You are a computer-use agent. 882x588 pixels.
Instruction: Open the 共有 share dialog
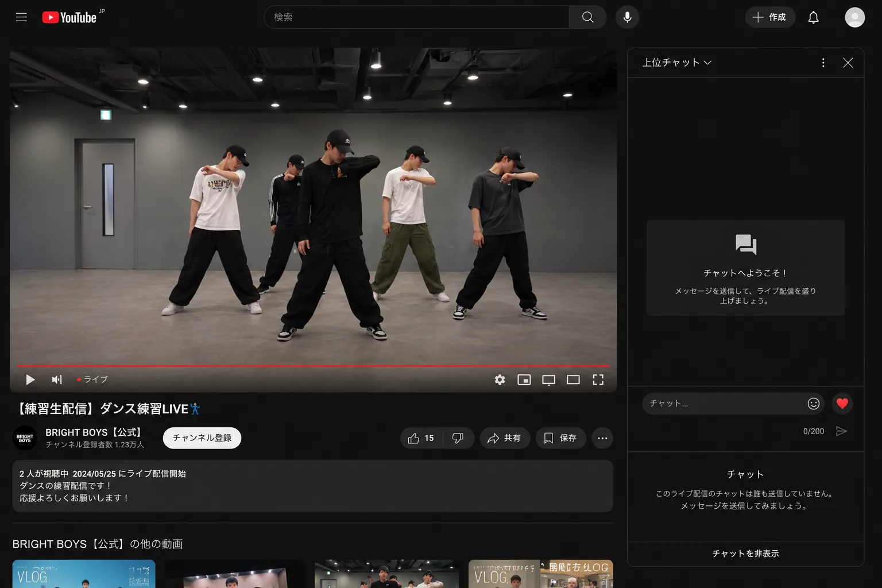tap(504, 438)
